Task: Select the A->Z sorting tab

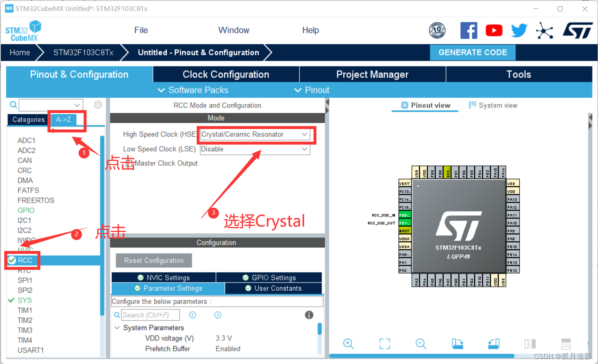Action: pyautogui.click(x=63, y=120)
